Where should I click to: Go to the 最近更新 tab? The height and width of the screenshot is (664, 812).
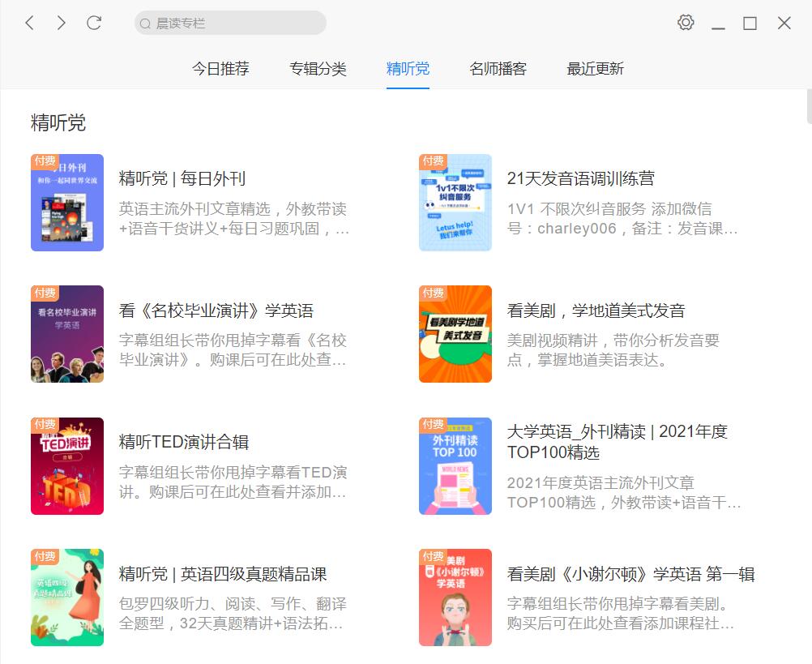[595, 68]
